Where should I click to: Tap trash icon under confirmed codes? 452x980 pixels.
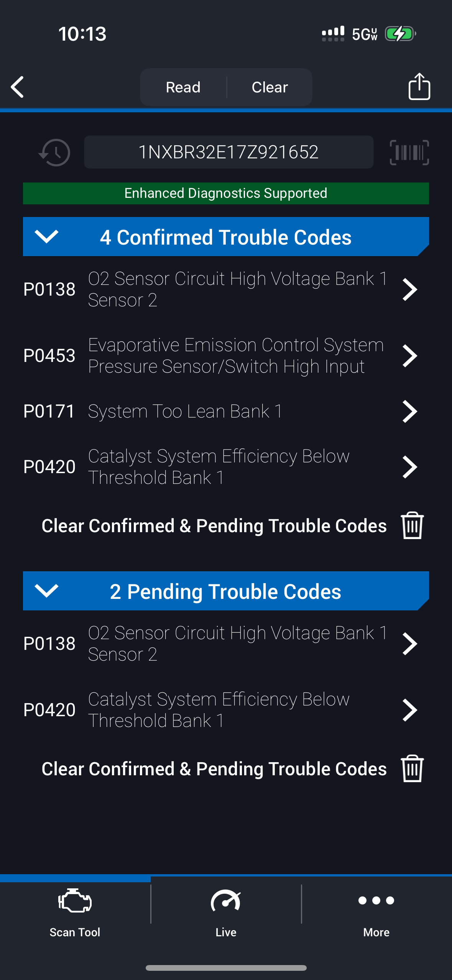(412, 525)
